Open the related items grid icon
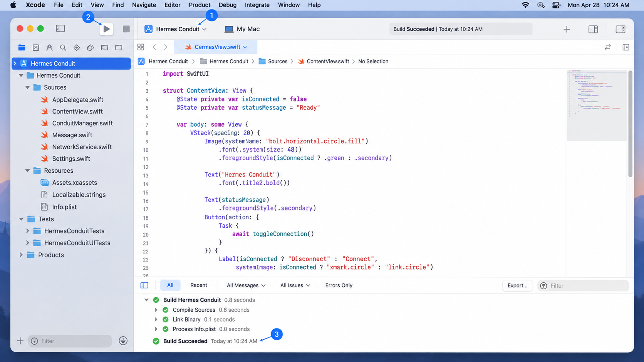This screenshot has width=644, height=362. (x=141, y=47)
